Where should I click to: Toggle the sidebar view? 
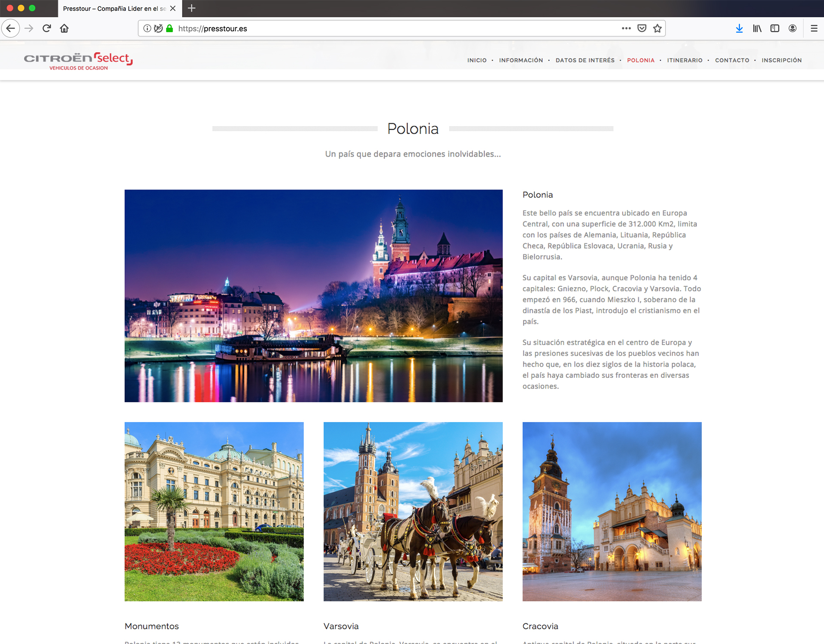click(775, 28)
